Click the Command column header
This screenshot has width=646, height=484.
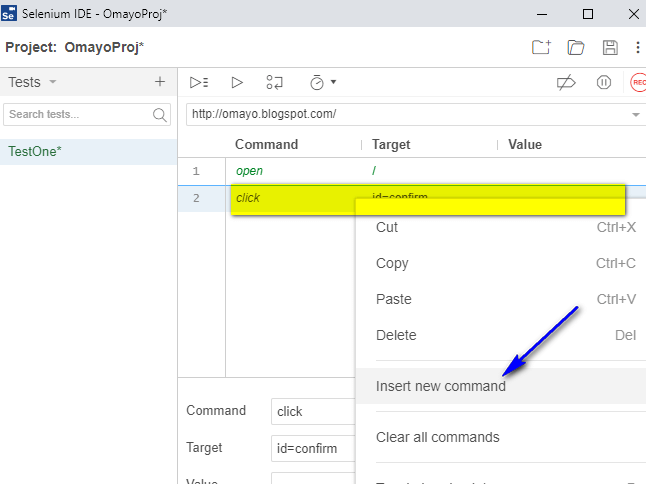(x=267, y=145)
